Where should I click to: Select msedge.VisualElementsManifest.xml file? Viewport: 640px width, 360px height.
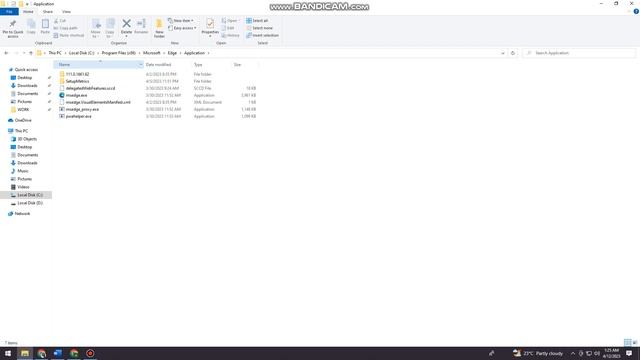click(98, 102)
